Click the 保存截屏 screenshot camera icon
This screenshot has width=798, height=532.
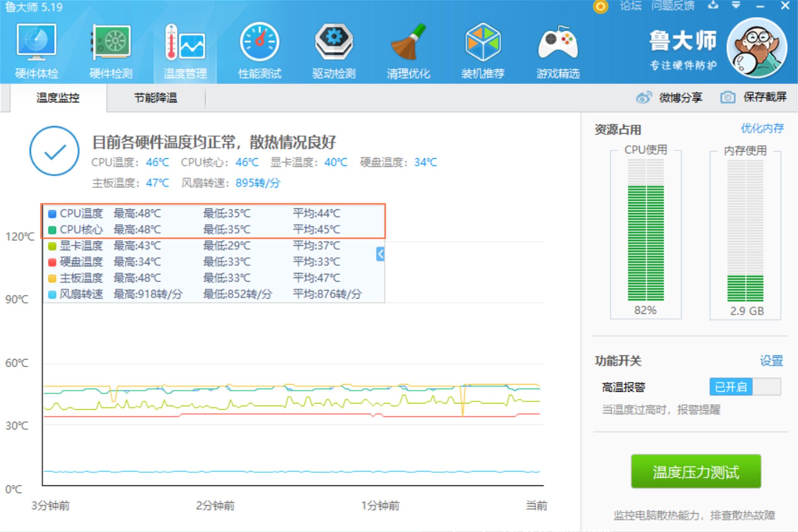point(728,96)
